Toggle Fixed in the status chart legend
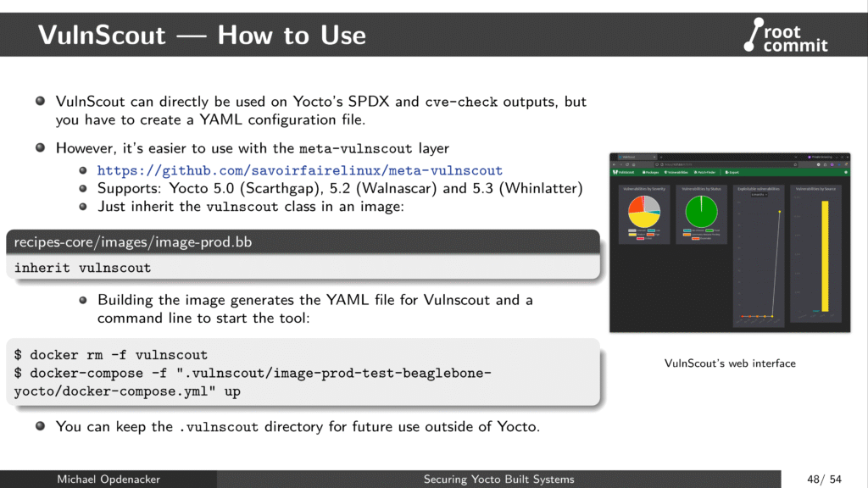Viewport: 868px width, 488px height. (709, 230)
